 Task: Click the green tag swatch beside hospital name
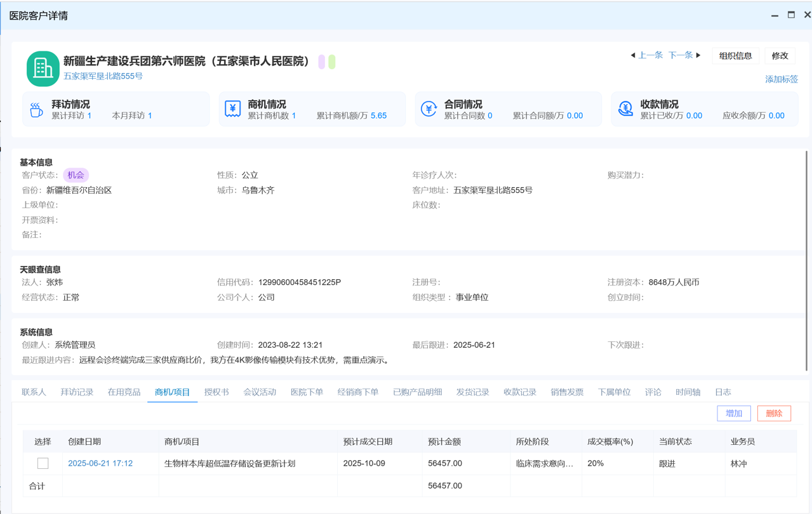click(x=332, y=62)
